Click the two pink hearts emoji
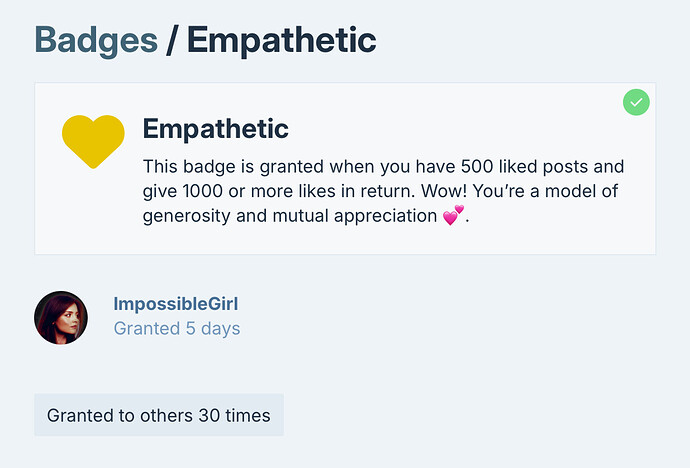Screen dimensions: 690x468 pos(453,215)
